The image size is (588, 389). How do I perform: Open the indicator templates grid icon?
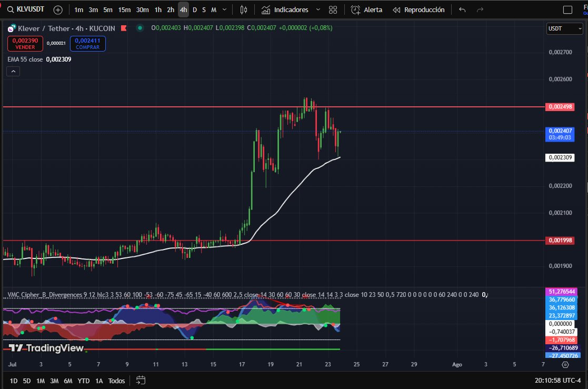pos(333,10)
